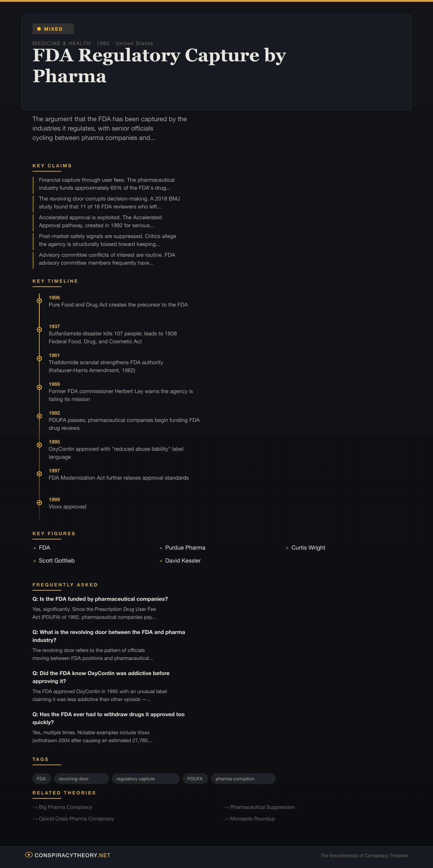Click the eye logo icon in footer
The image size is (433, 868).
(29, 855)
